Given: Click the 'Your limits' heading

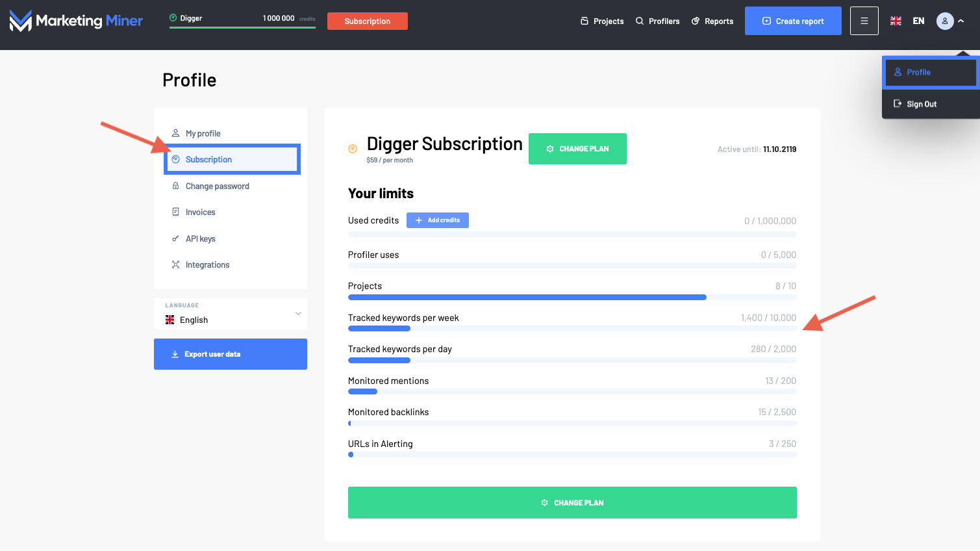Looking at the screenshot, I should tap(381, 194).
